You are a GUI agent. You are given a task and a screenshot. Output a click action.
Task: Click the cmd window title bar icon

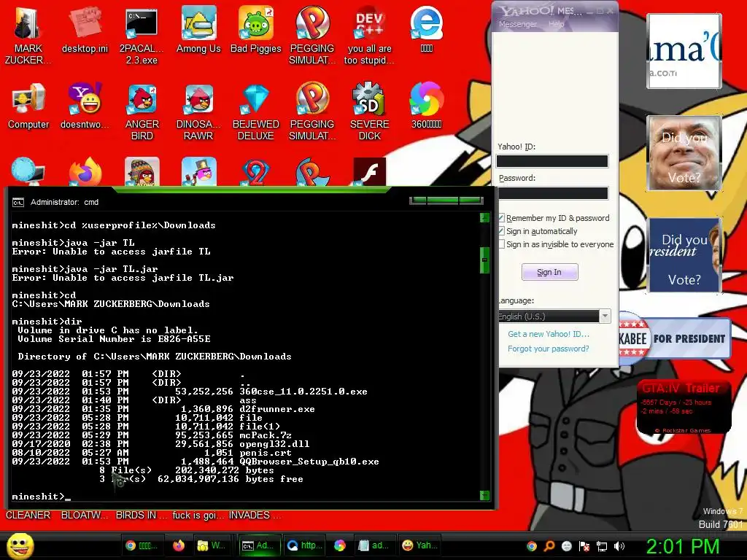(x=18, y=203)
